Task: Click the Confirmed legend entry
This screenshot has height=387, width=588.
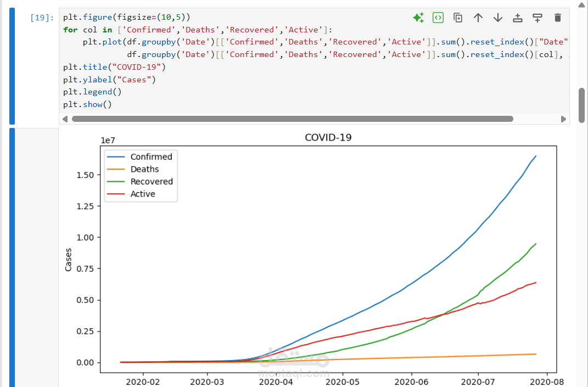Action: 140,157
